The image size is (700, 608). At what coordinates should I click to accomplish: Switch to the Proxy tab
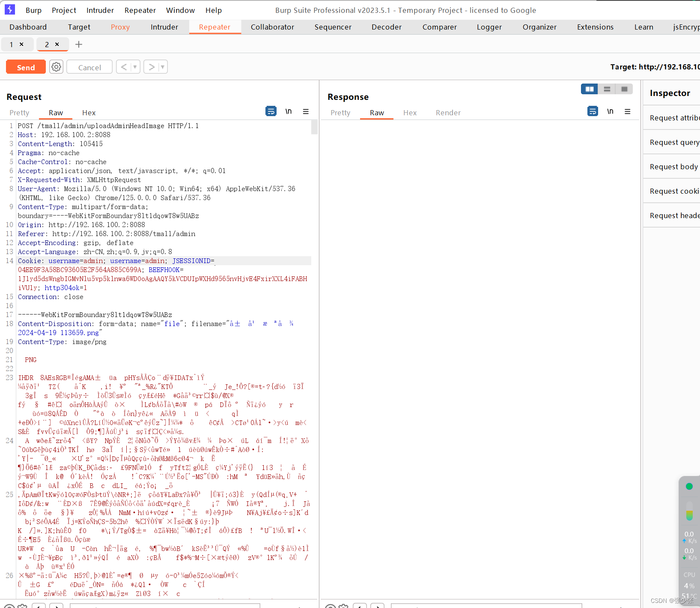(x=120, y=27)
